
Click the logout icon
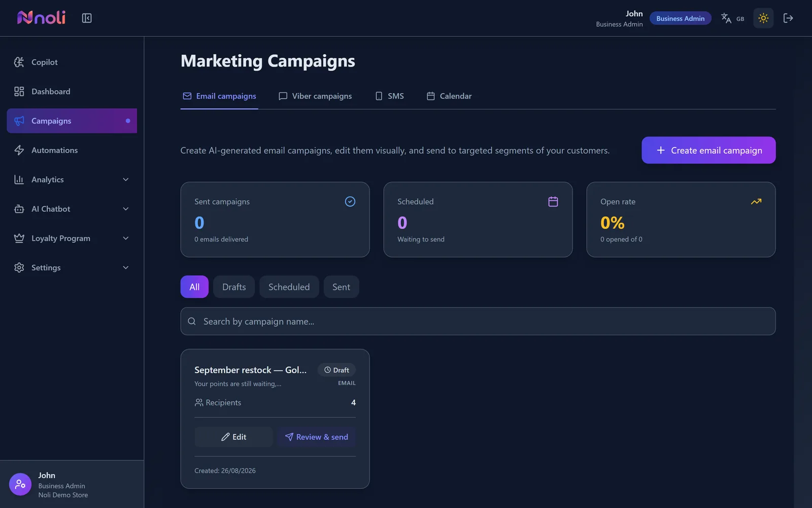point(788,18)
